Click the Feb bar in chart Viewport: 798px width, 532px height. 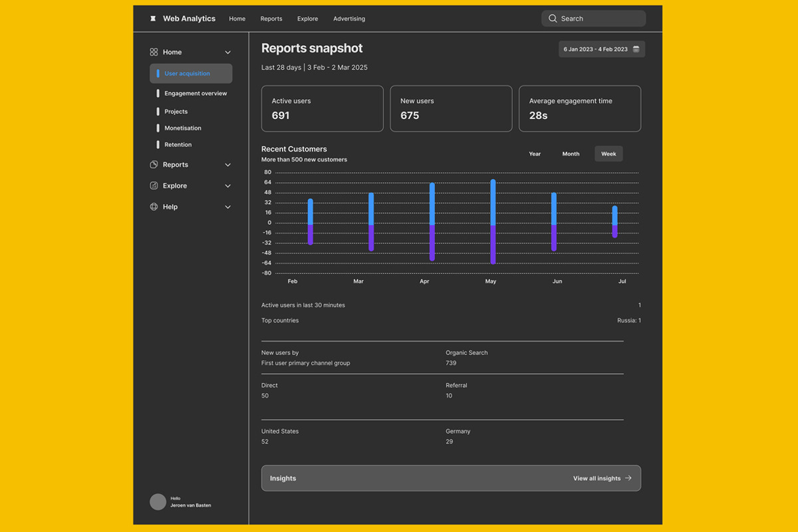pyautogui.click(x=311, y=221)
